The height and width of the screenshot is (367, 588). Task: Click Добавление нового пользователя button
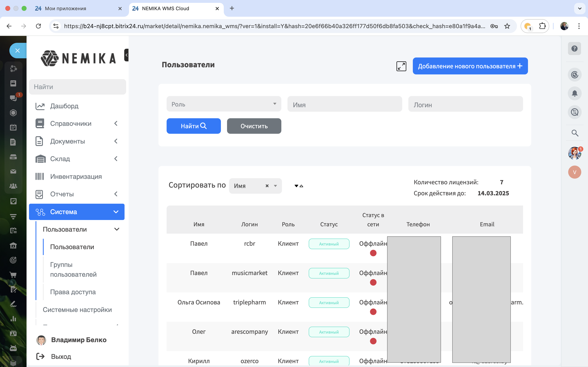(470, 66)
